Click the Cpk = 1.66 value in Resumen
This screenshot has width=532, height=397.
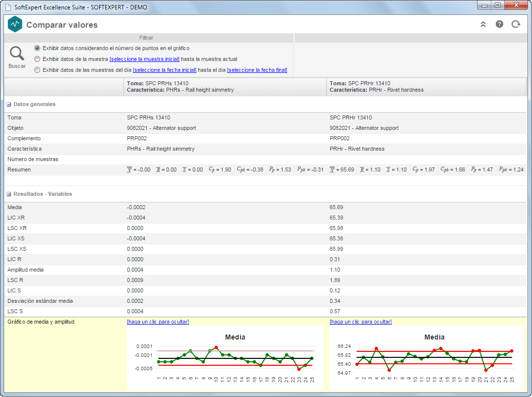coord(453,170)
